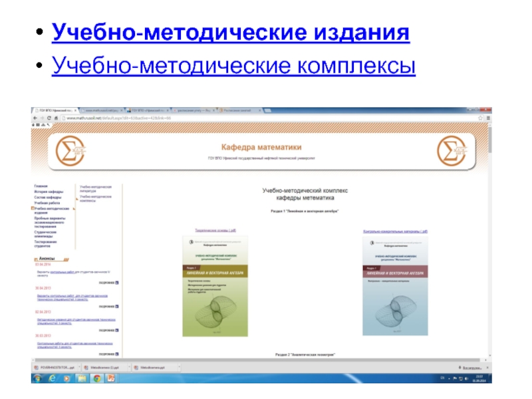Select 'Учебно-методическая литература' submenu item
The height and width of the screenshot is (399, 532).
[96, 188]
